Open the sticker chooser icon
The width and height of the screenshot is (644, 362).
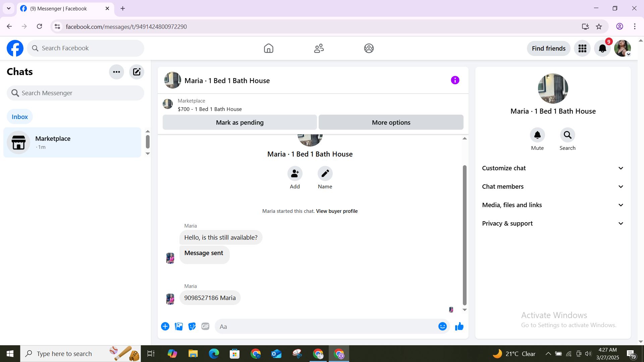[192, 326]
